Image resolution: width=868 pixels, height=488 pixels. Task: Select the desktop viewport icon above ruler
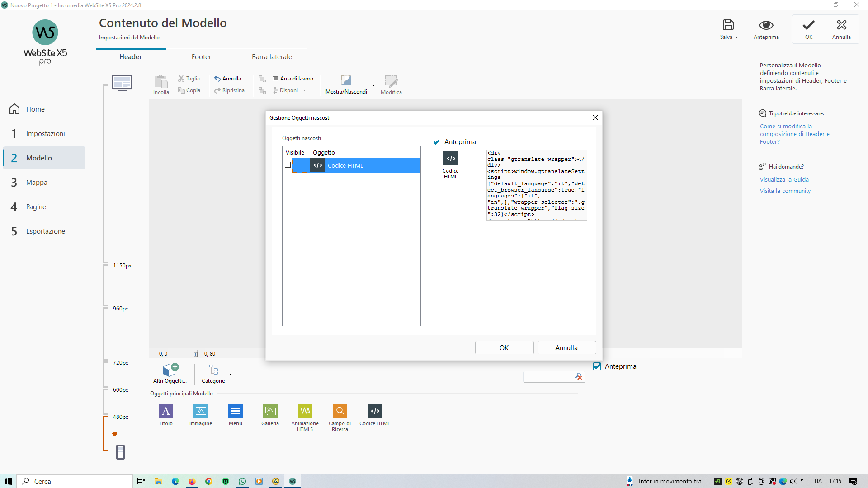pyautogui.click(x=122, y=82)
